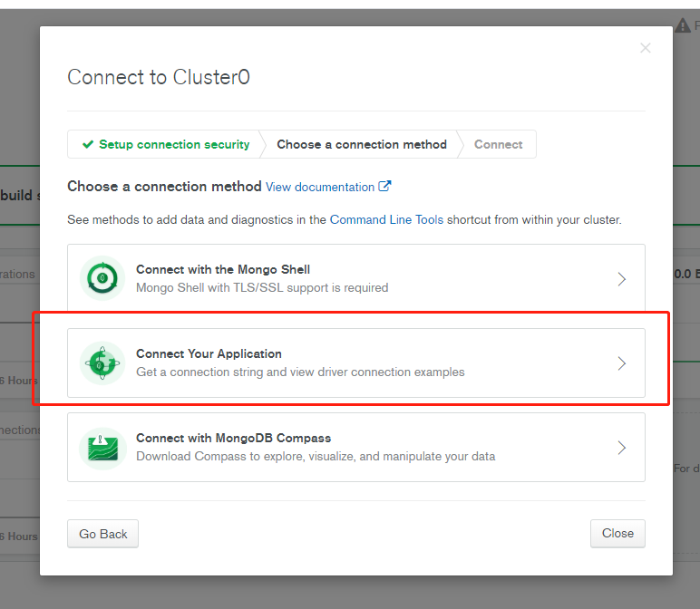Open the View documentation link

point(320,187)
